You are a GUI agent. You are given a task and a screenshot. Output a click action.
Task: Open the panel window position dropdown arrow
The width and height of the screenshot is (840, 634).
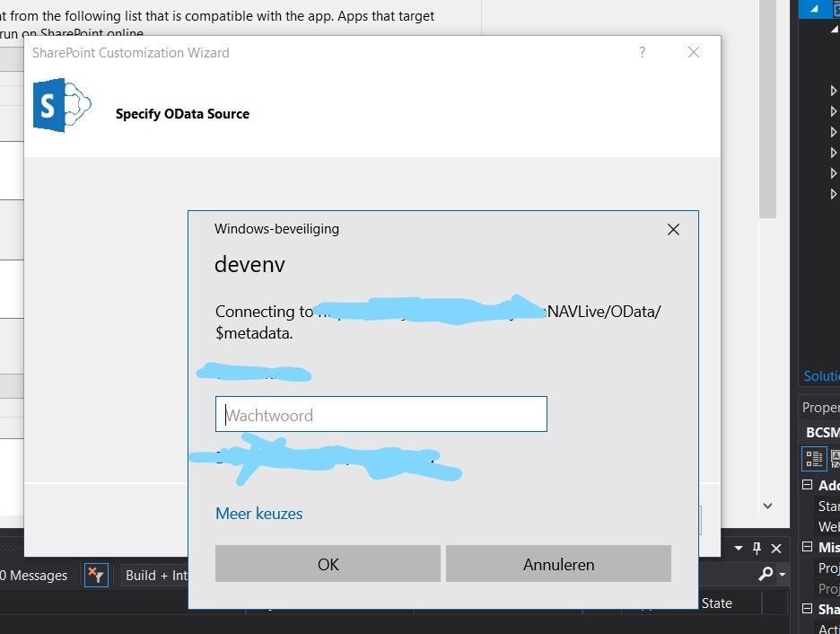[739, 549]
